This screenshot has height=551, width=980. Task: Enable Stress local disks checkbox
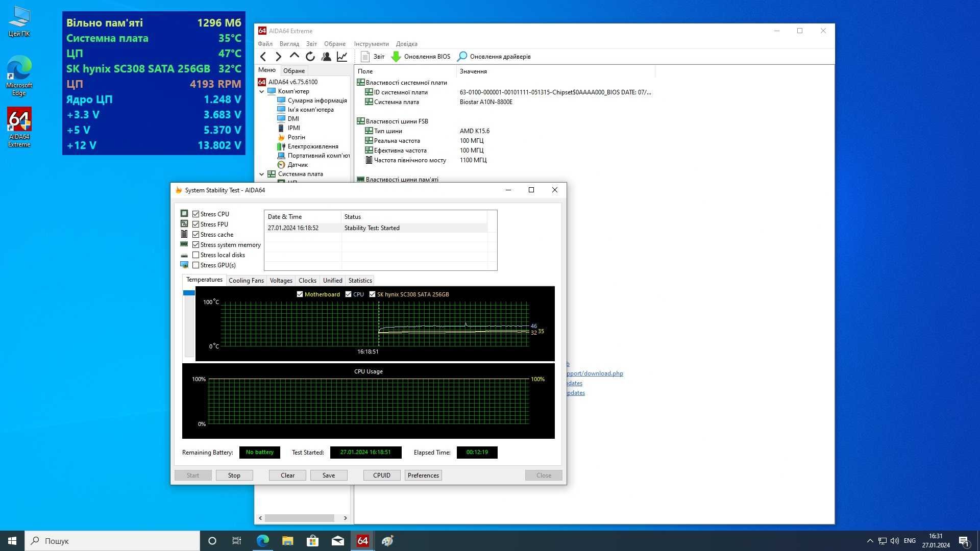coord(195,255)
